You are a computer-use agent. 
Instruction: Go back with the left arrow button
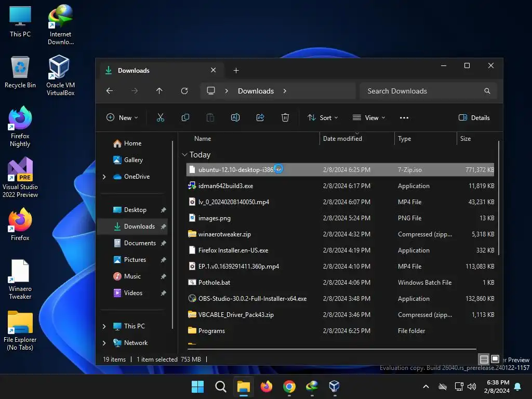110,91
